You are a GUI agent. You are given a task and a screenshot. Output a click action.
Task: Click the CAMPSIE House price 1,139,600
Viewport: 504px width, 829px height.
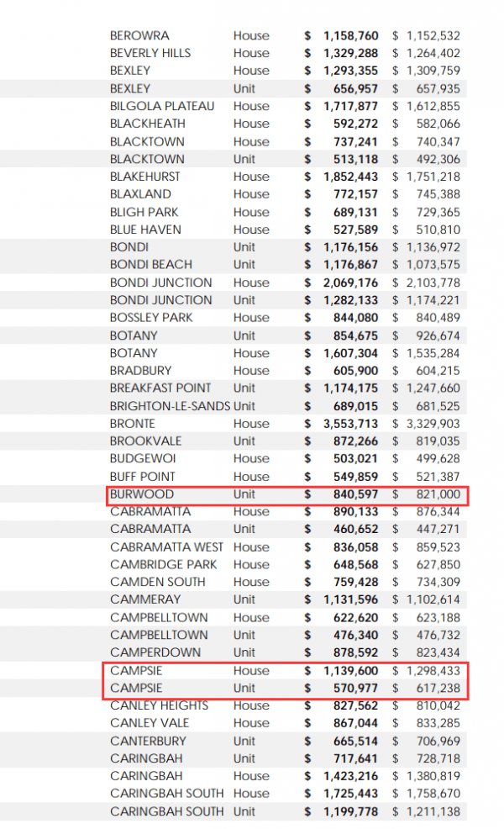(x=350, y=670)
